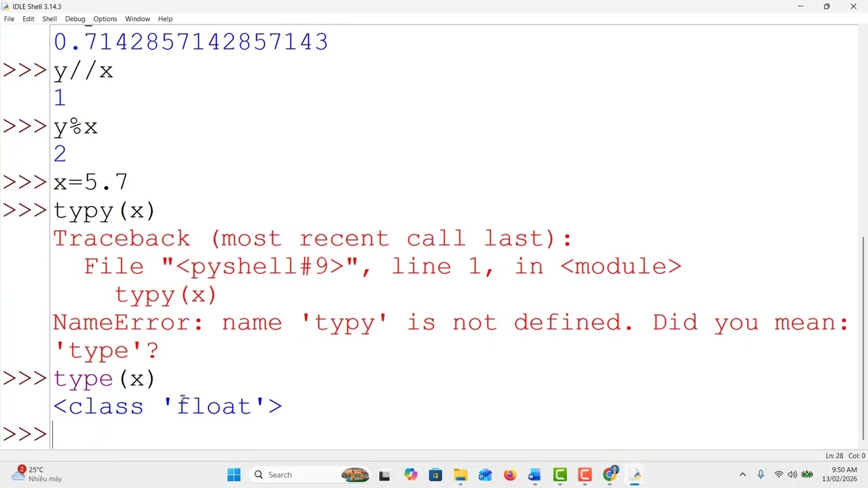
Task: Open Task View from taskbar
Action: [x=384, y=474]
